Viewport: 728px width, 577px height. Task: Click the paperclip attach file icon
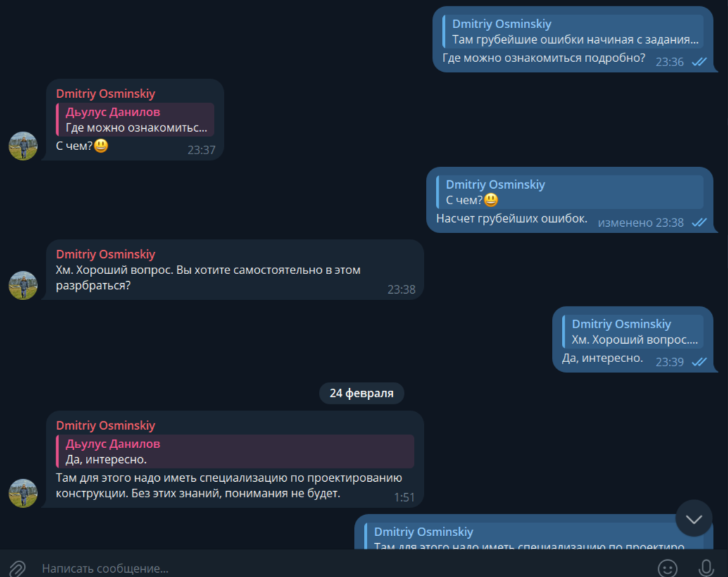(x=17, y=568)
